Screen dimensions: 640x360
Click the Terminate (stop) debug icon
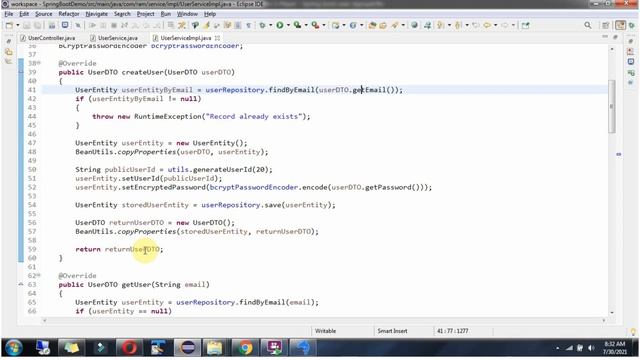(x=114, y=25)
